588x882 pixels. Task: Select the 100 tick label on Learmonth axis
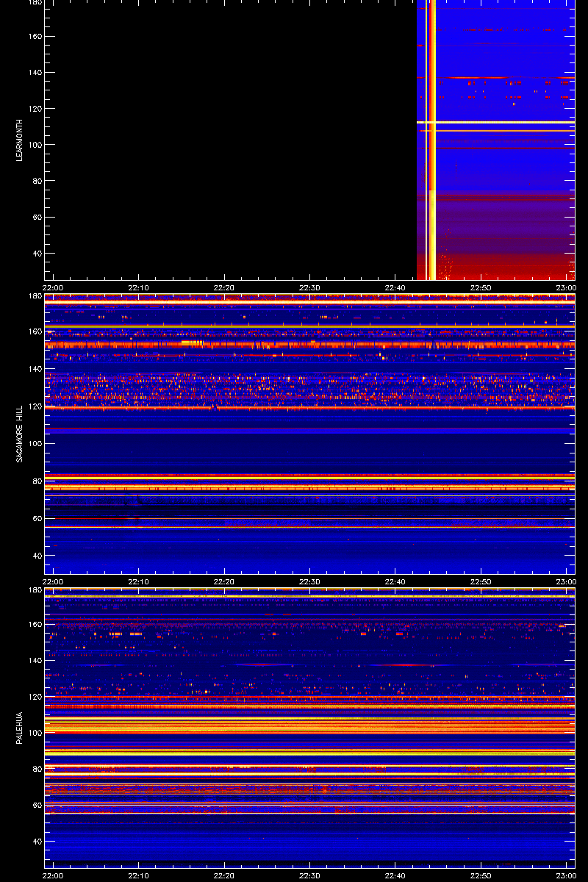(x=35, y=145)
